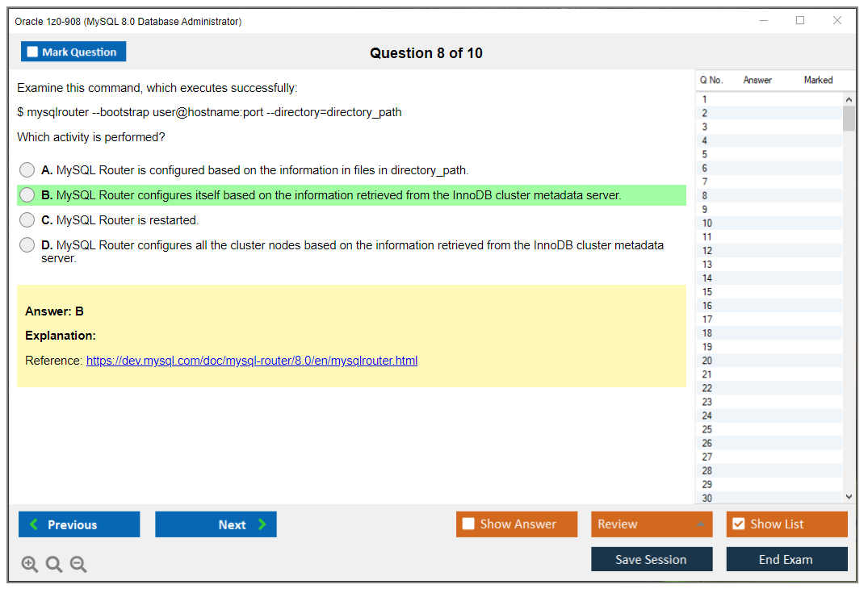Open the Review dropdown
The height and width of the screenshot is (593, 868).
(652, 524)
